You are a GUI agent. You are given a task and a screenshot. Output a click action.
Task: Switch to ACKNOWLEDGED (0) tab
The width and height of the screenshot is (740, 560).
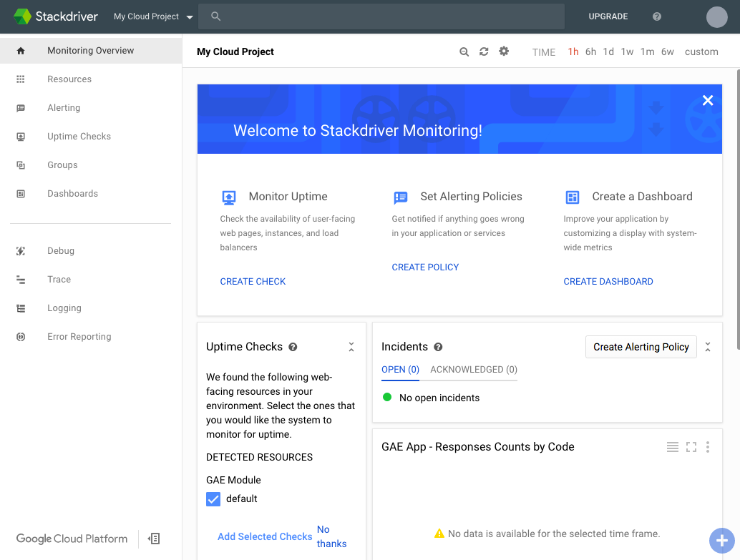pos(473,370)
